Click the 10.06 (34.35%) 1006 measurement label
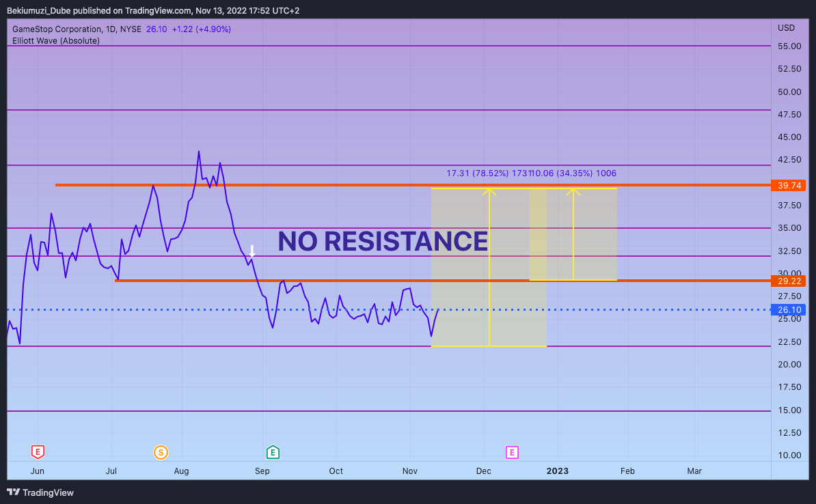Viewport: 816px width, 504px height. pyautogui.click(x=574, y=173)
